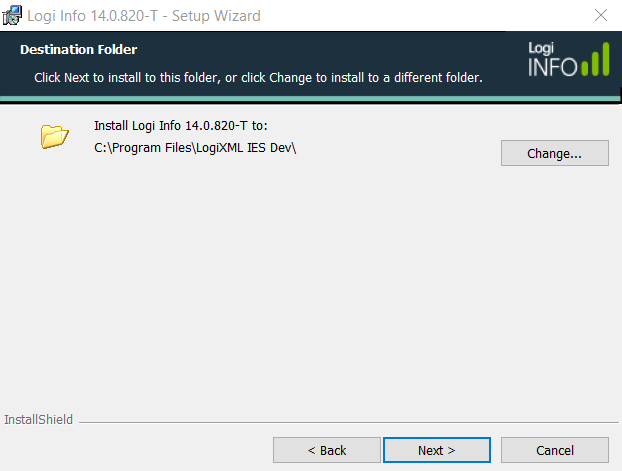The width and height of the screenshot is (622, 471).
Task: Click the Destination Folder heading
Action: (79, 50)
